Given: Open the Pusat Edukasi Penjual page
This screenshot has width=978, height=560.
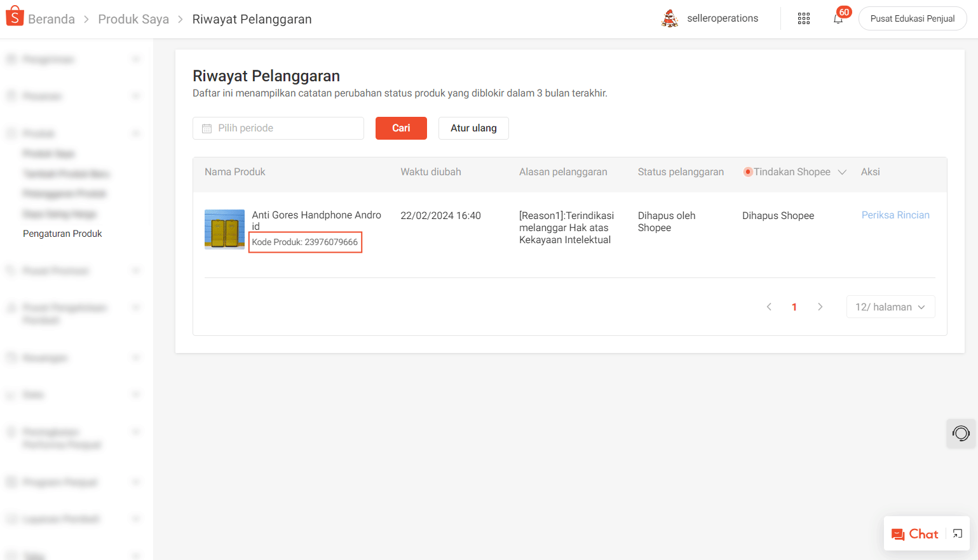Looking at the screenshot, I should (x=912, y=18).
